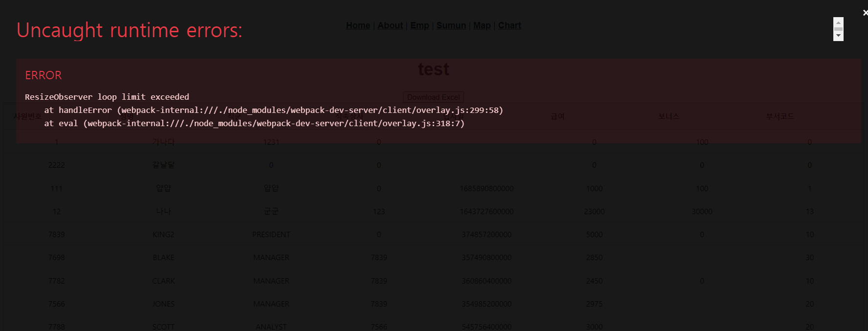Viewport: 868px width, 331px height.
Task: Click the Download Excel button
Action: pos(433,97)
